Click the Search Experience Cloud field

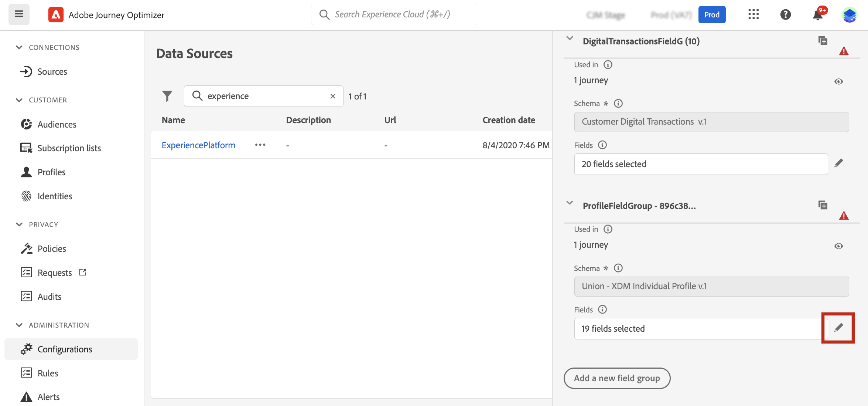[394, 14]
